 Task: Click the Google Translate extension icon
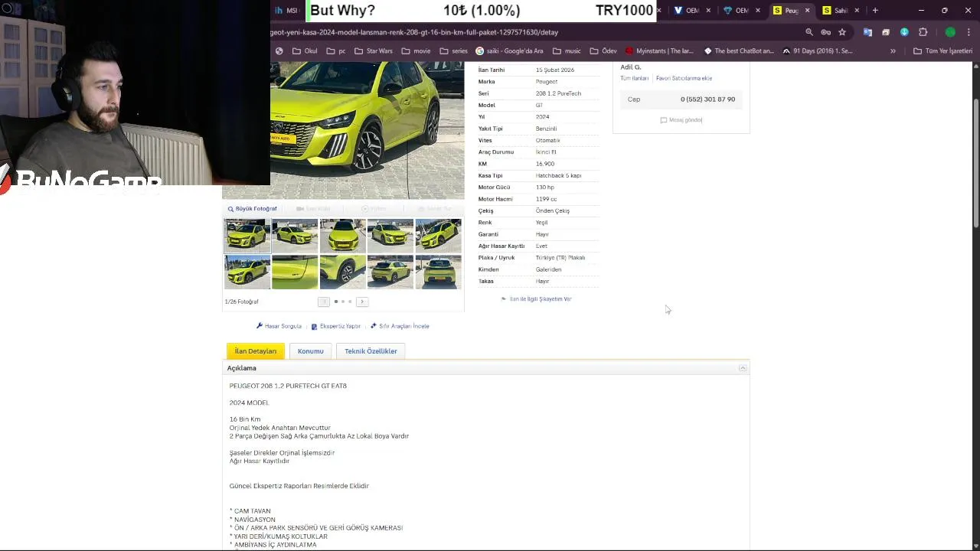pos(867,32)
